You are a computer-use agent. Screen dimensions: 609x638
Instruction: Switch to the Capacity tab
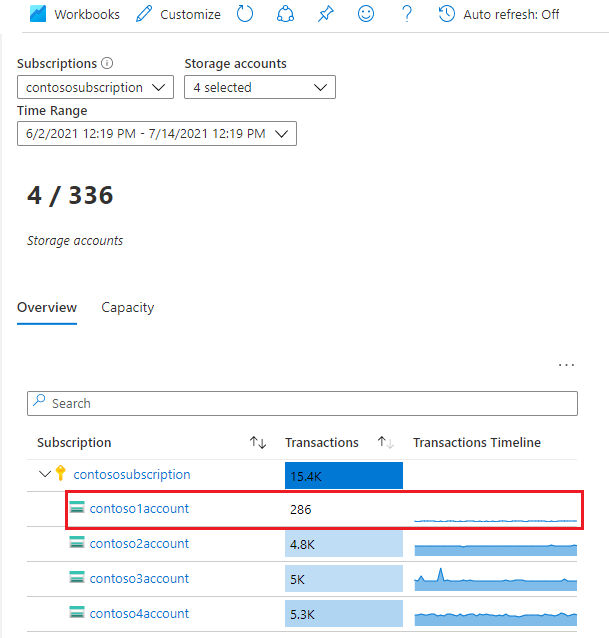128,307
